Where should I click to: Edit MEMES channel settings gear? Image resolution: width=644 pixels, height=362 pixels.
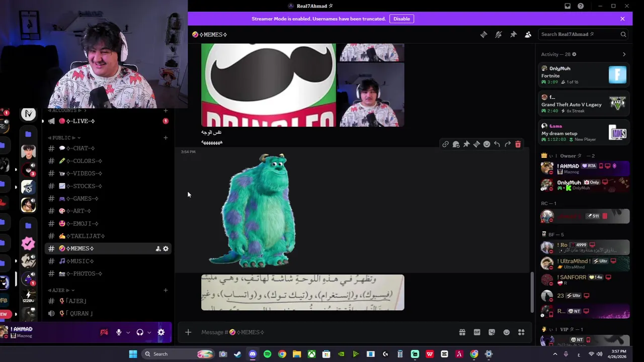(x=166, y=249)
